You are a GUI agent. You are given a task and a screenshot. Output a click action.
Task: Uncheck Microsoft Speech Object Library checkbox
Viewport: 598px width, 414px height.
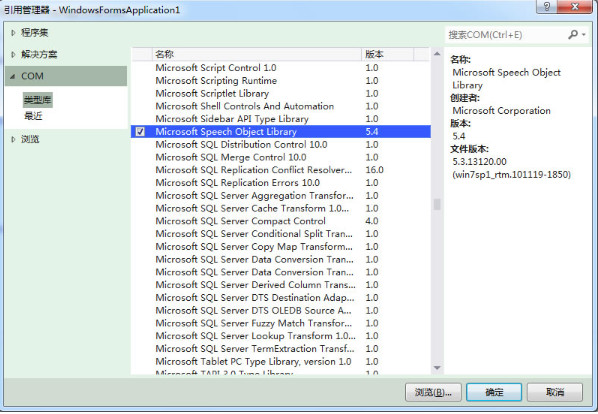tap(140, 132)
